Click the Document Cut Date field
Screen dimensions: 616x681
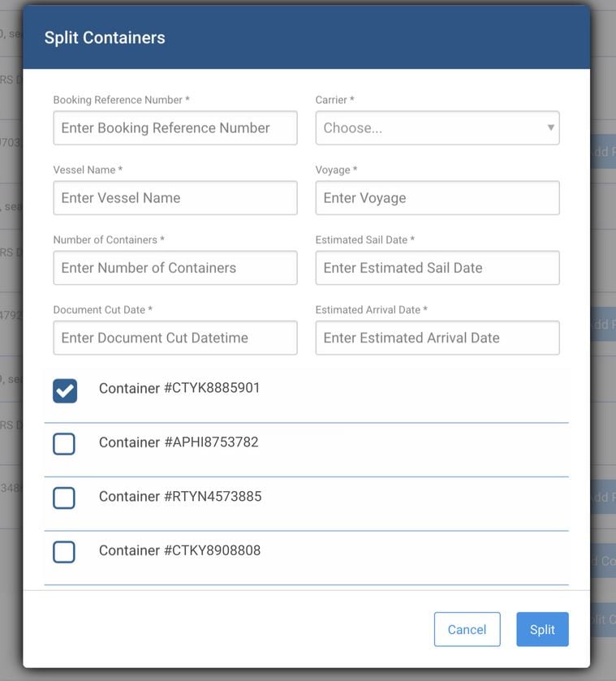click(x=175, y=338)
